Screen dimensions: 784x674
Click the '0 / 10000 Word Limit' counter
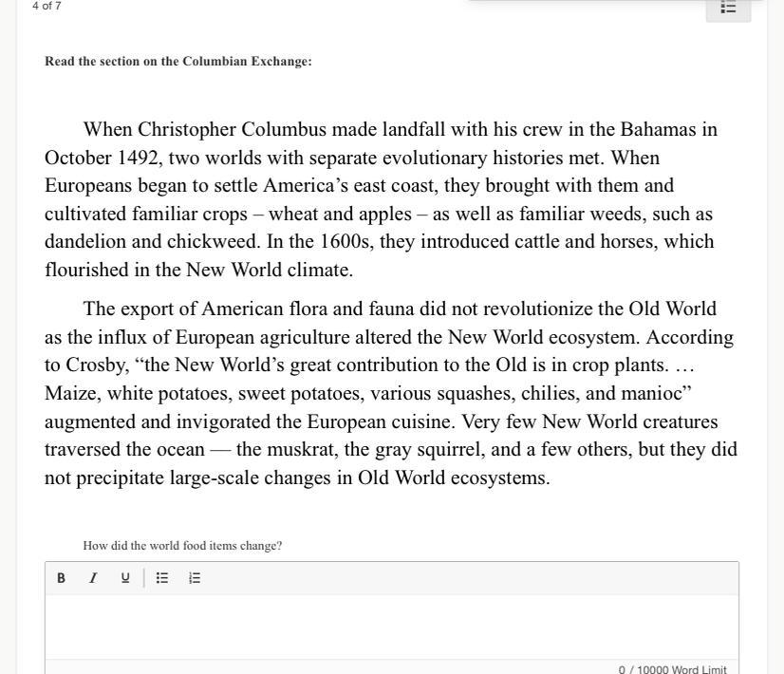673,669
